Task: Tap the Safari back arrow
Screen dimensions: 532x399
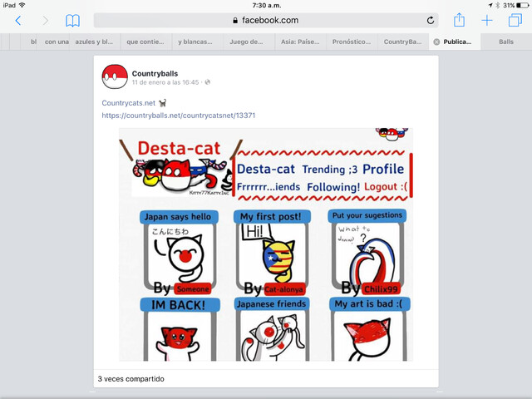Action: (x=18, y=21)
